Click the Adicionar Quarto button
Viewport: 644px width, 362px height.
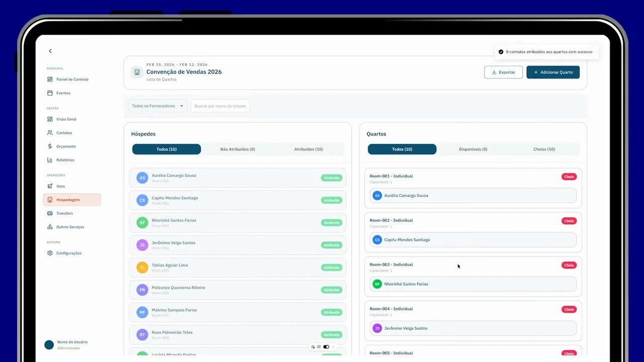click(553, 72)
